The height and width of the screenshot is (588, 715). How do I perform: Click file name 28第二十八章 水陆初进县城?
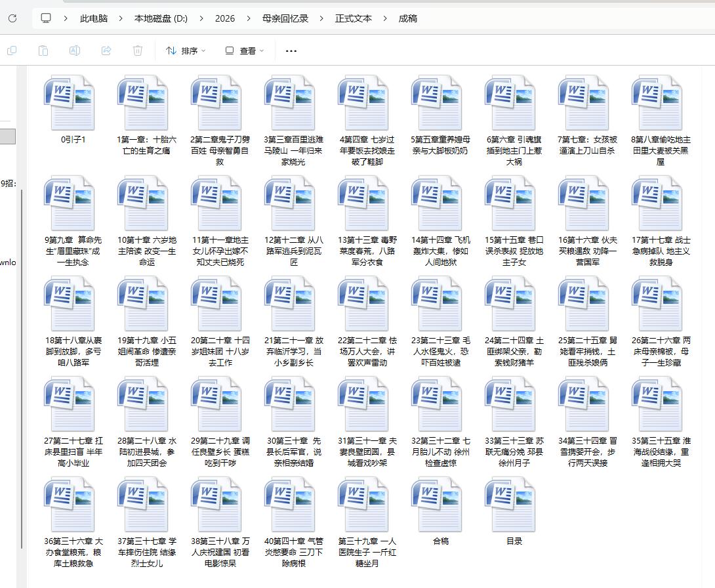(147, 451)
